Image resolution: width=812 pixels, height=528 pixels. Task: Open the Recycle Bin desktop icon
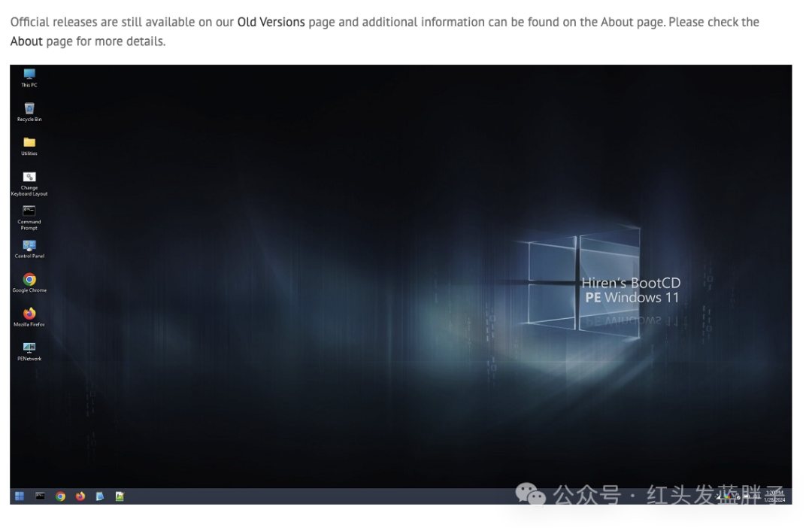tap(29, 112)
